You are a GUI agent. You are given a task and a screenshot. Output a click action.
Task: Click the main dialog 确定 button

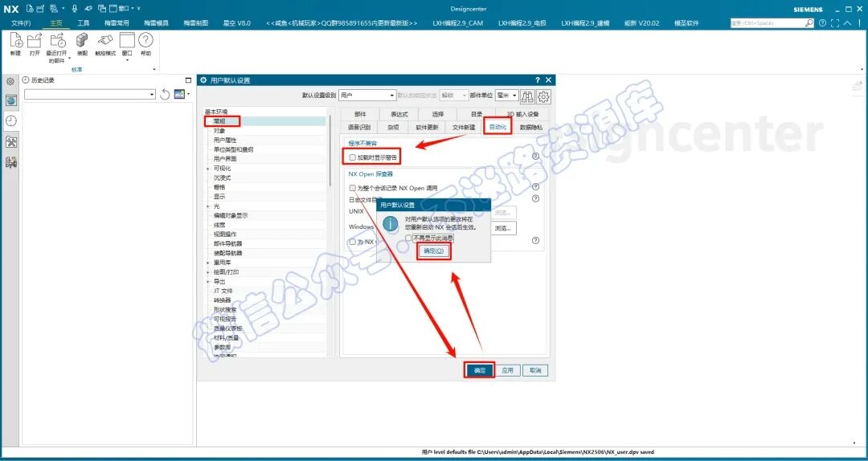click(479, 371)
